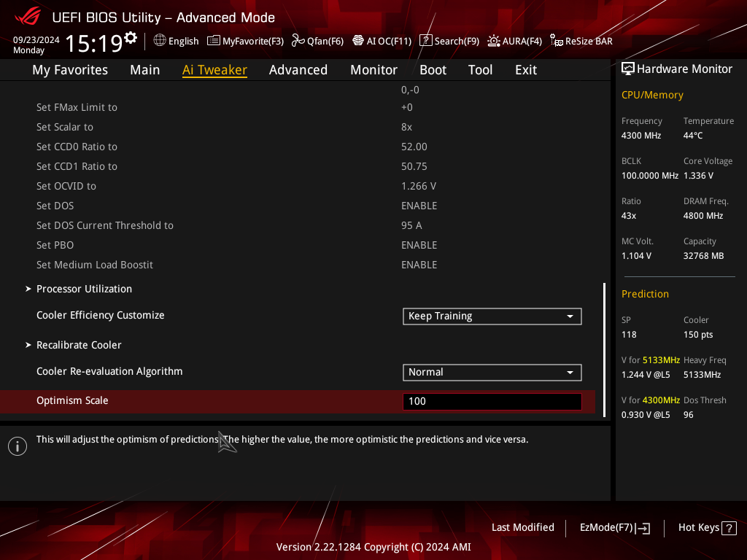Open AURA(F4) lighting icon
This screenshot has height=560, width=747.
494,41
